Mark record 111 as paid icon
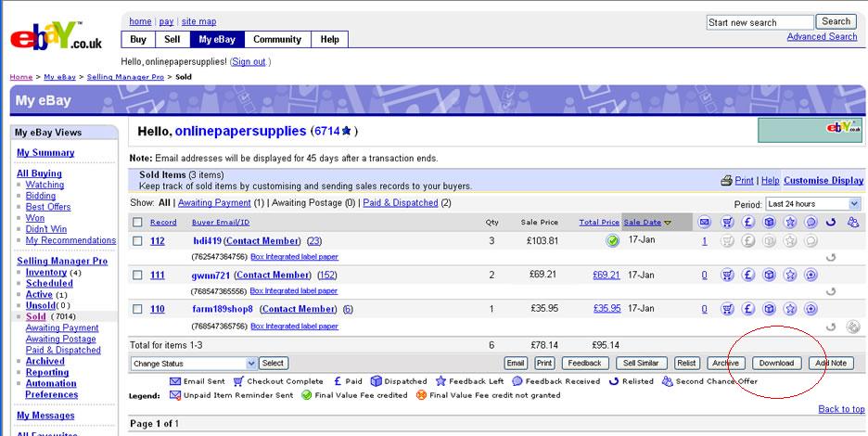The width and height of the screenshot is (868, 436). (747, 275)
